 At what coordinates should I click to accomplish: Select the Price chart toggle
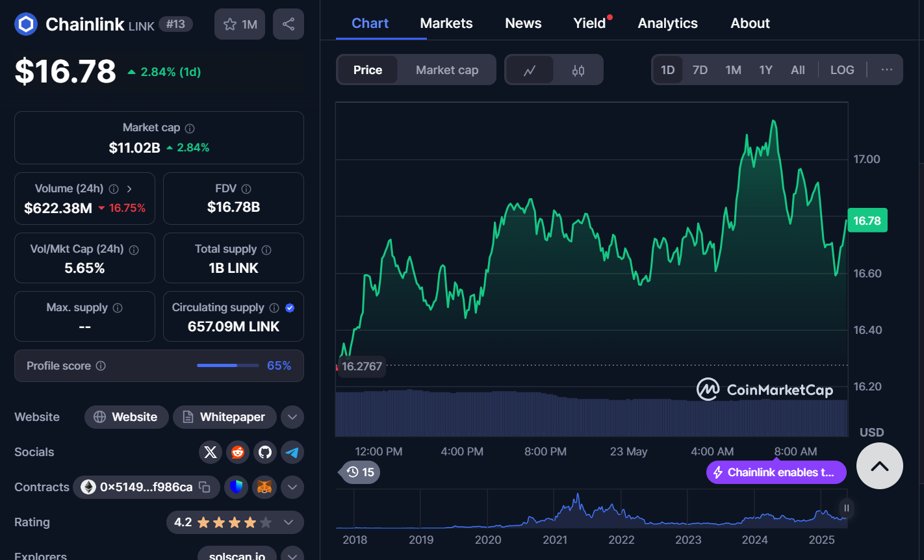[x=368, y=70]
